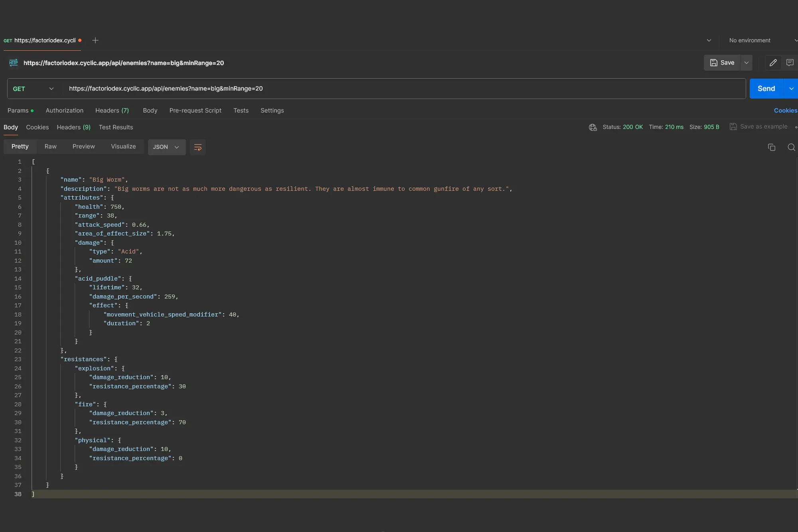The image size is (798, 532).
Task: Click the Time 210 ms text
Action: 666,127
